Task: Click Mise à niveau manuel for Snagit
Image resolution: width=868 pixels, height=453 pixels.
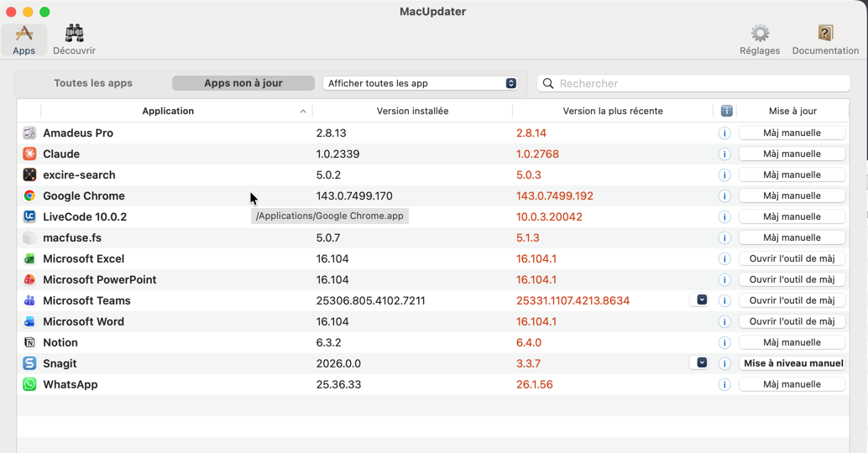Action: (792, 364)
